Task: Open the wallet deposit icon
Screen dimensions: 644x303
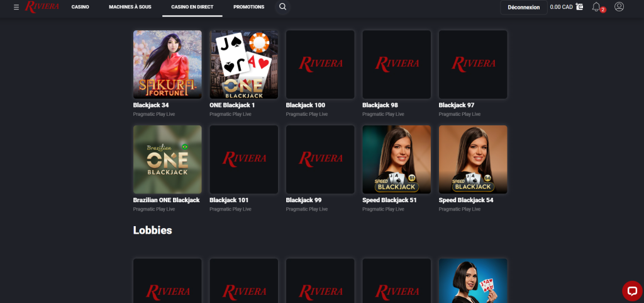Action: pyautogui.click(x=579, y=6)
